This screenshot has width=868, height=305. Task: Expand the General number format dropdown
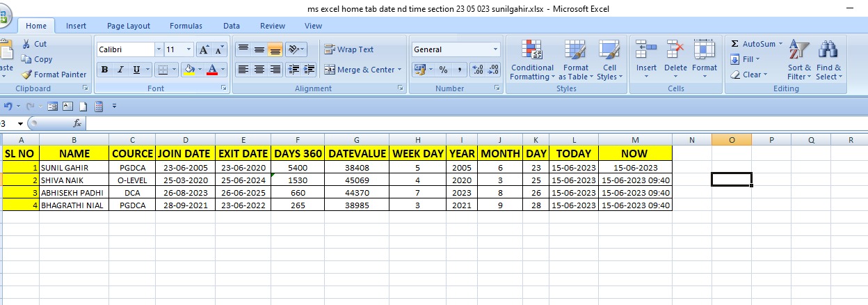coord(496,49)
